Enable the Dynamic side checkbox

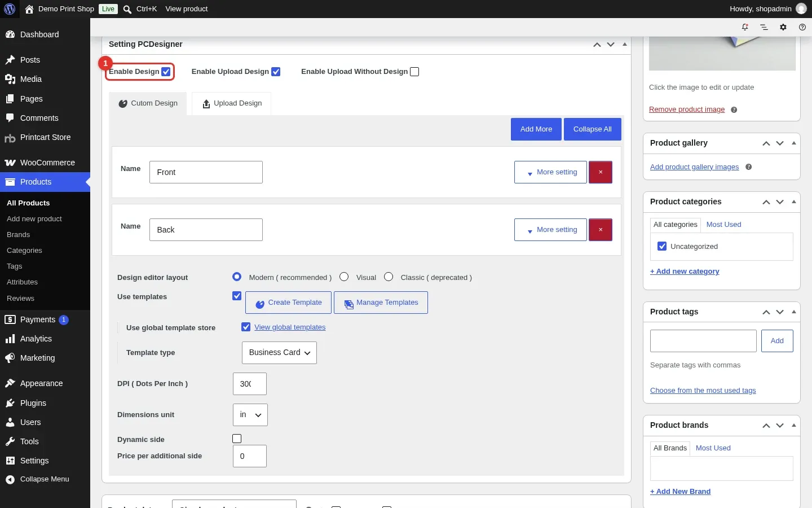(237, 439)
